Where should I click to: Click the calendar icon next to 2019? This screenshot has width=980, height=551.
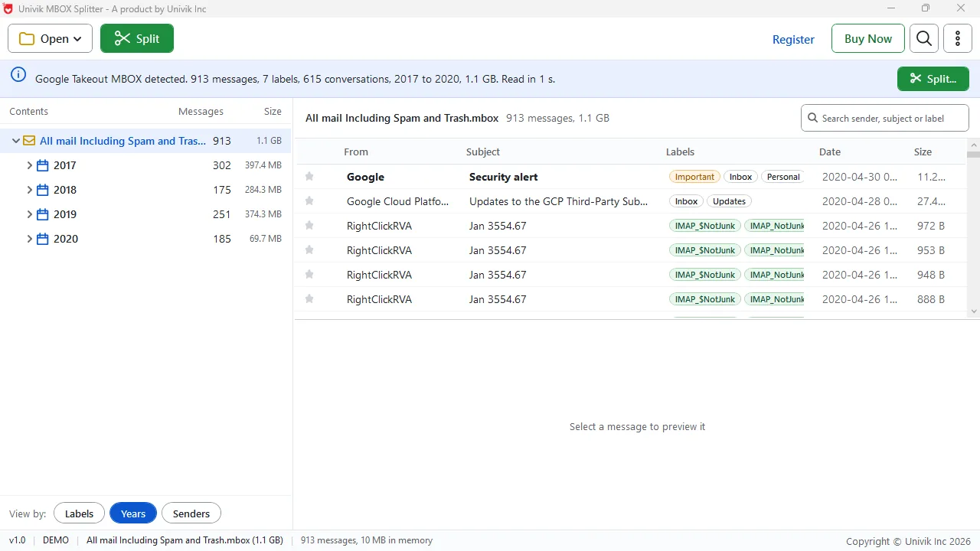click(x=43, y=214)
